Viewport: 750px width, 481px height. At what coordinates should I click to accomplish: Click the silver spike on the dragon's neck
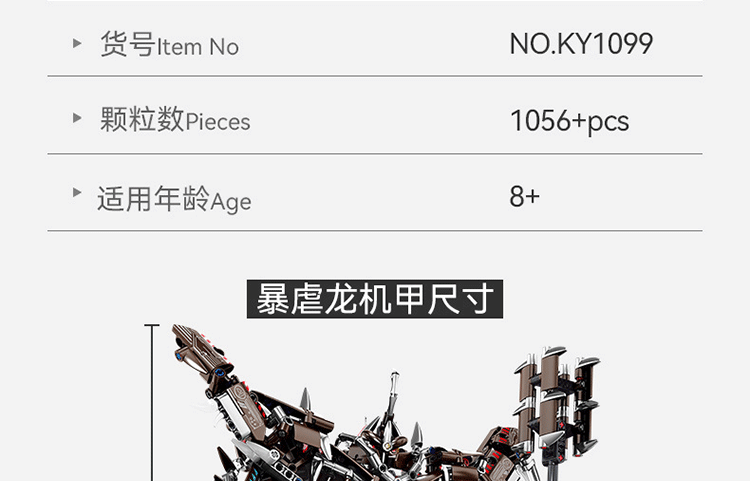click(306, 398)
